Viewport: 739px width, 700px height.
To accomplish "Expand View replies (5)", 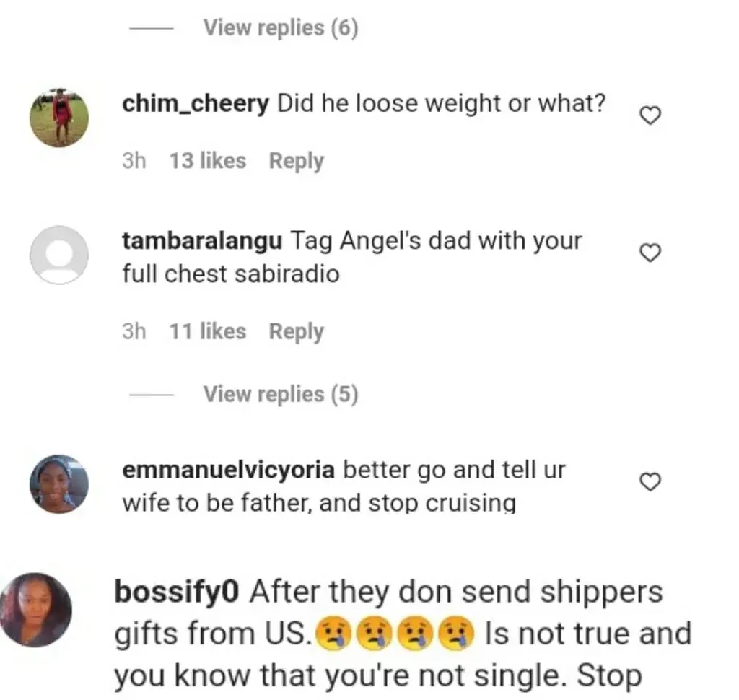I will (281, 394).
